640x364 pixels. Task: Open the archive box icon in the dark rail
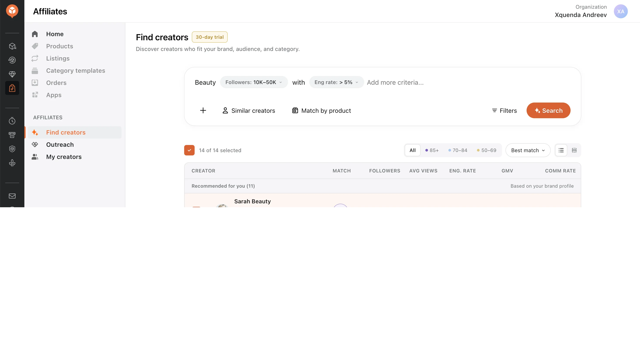click(12, 135)
